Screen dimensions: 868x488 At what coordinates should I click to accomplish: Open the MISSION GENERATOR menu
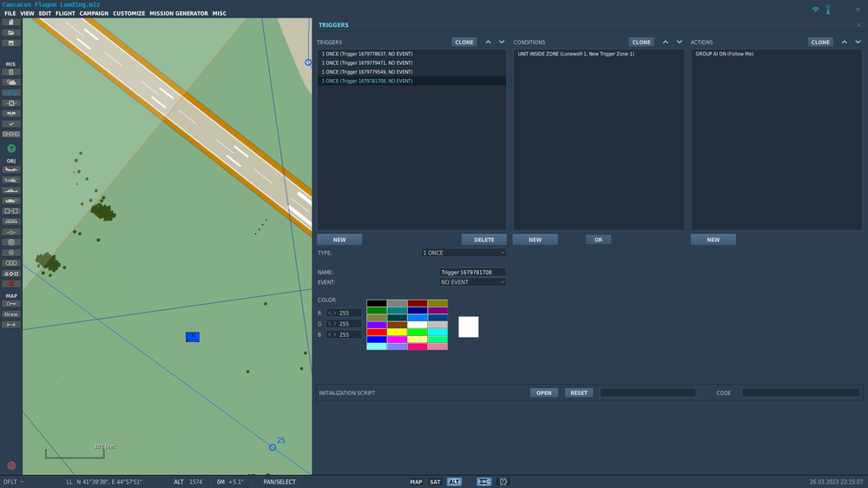(179, 14)
